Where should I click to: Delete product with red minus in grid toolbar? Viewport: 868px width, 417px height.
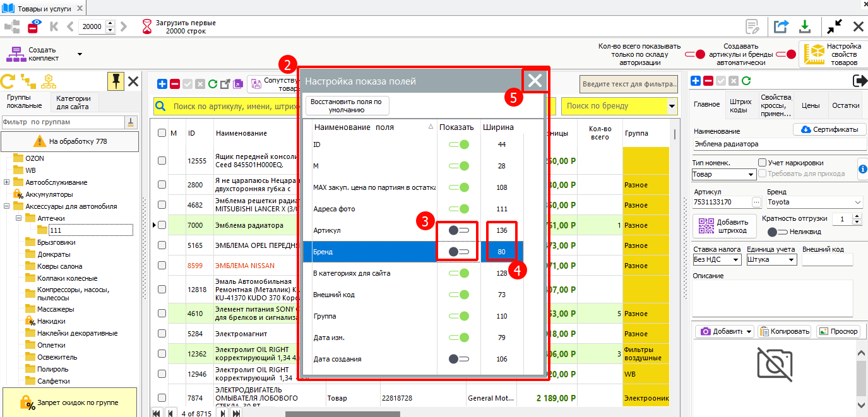[x=175, y=83]
